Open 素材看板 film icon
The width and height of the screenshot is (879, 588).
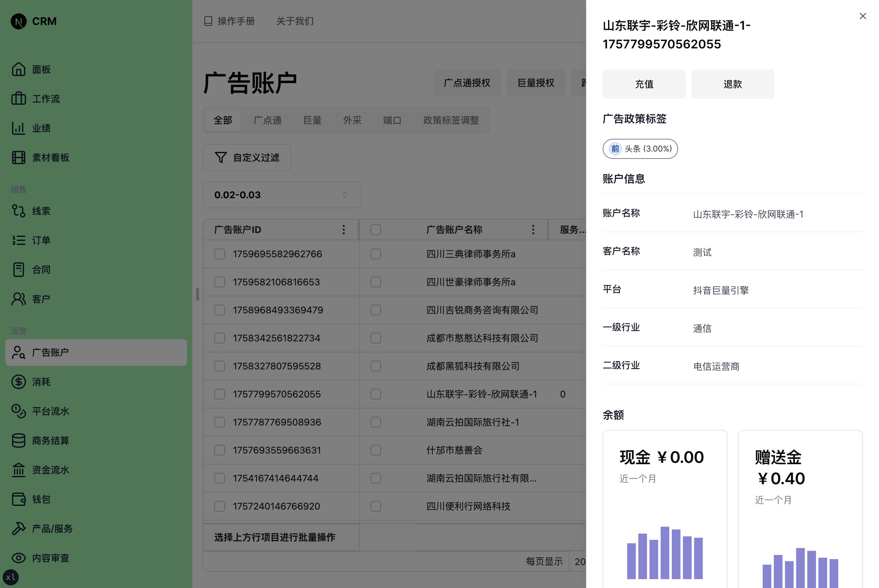click(18, 158)
